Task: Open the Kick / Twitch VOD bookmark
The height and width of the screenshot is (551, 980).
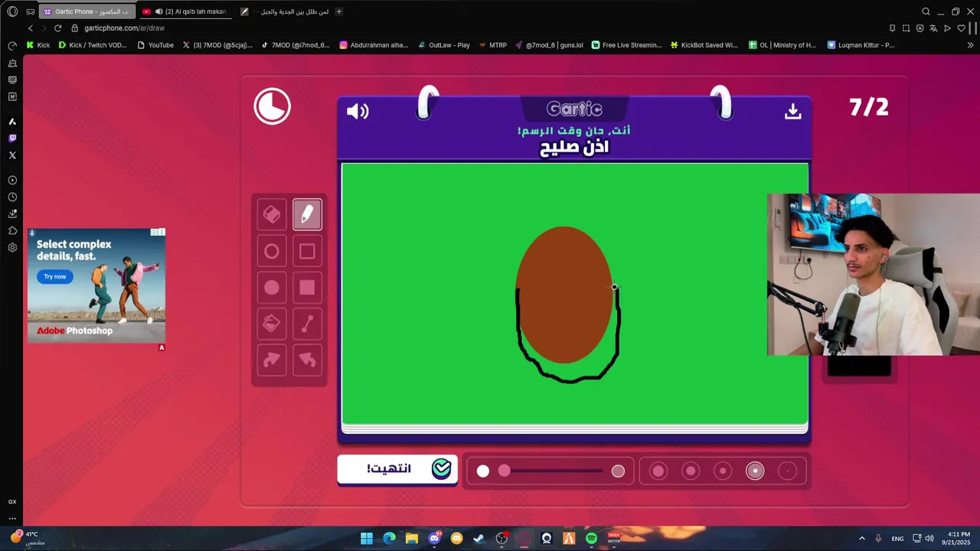Action: coord(93,45)
